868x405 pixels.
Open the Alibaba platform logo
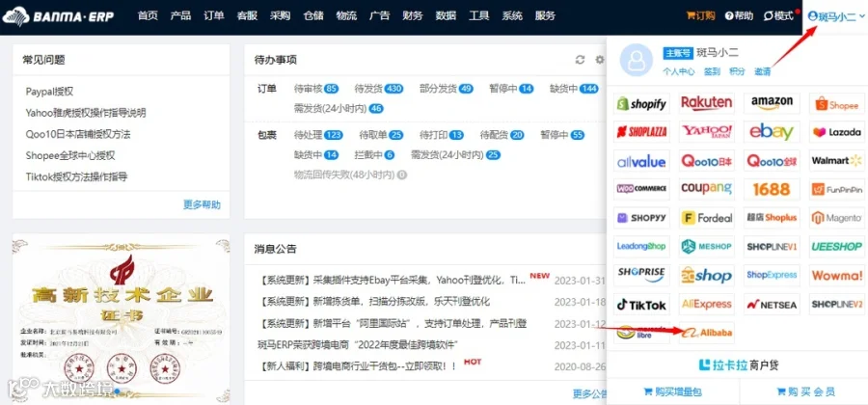coord(707,333)
